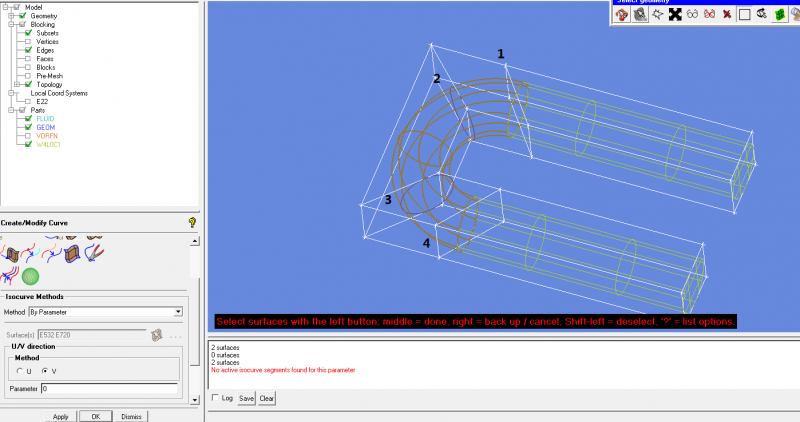Image resolution: width=800 pixels, height=422 pixels.
Task: Expand the Topology tree node
Action: tap(17, 84)
